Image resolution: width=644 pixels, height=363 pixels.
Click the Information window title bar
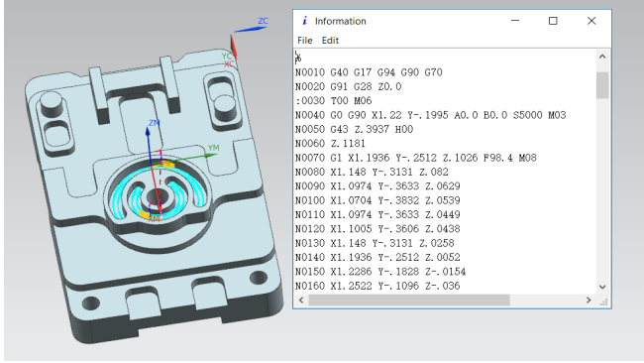point(411,21)
